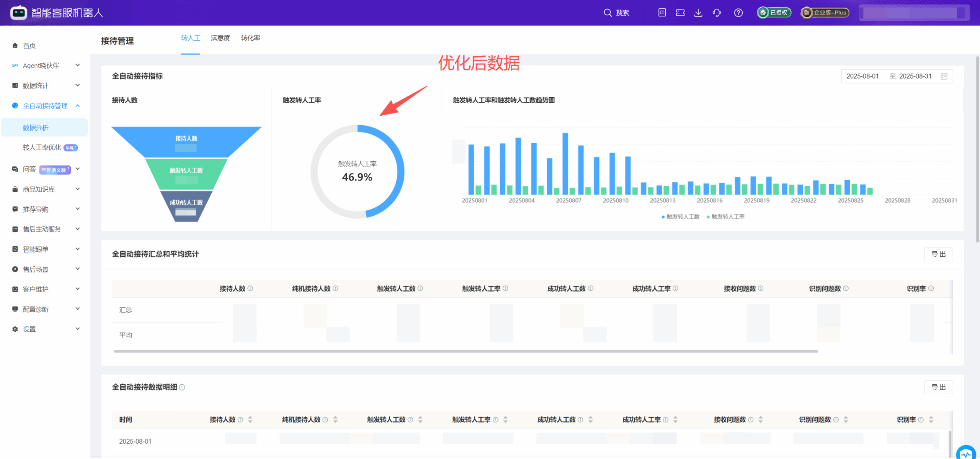Click the info icon next to 全自动接待数据明细 title
980x459 pixels.
pyautogui.click(x=182, y=387)
